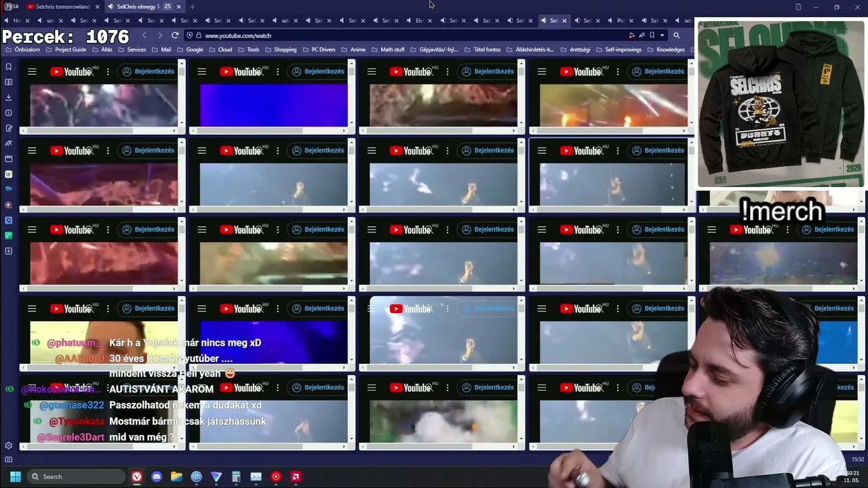
Task: Mute audio on the SelChris elmegy tab
Action: (x=111, y=7)
